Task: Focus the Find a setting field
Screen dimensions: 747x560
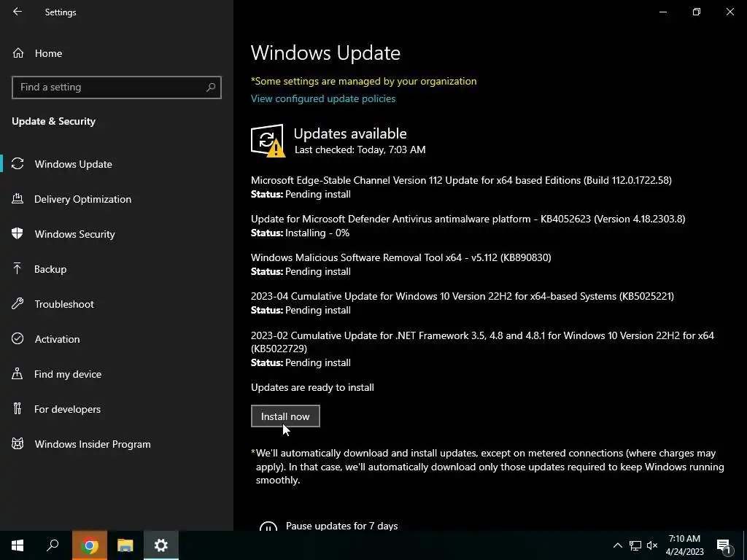Action: [116, 87]
